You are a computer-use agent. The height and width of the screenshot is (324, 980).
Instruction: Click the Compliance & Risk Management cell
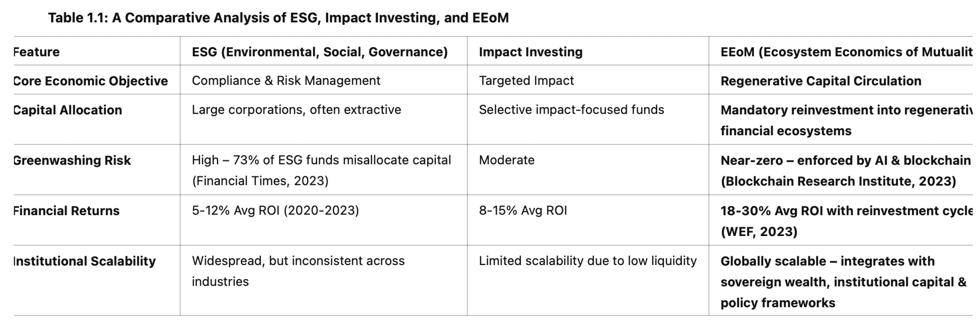click(286, 81)
